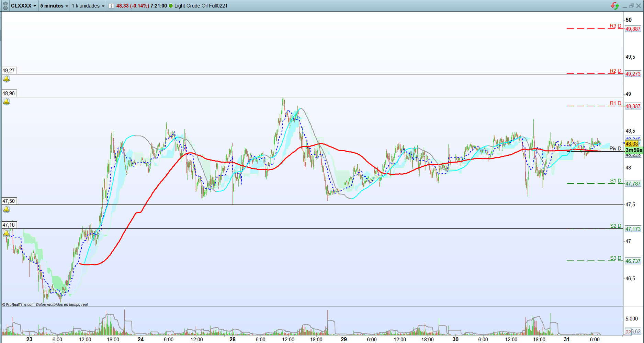This screenshot has height=343, width=644.
Task: Click the chain link icon beside CLXXXX
Action: pos(5,6)
